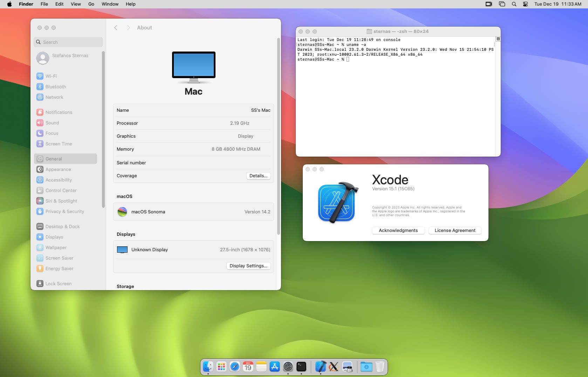Open Spotlight search in menu bar
This screenshot has width=588, height=377.
coord(514,4)
